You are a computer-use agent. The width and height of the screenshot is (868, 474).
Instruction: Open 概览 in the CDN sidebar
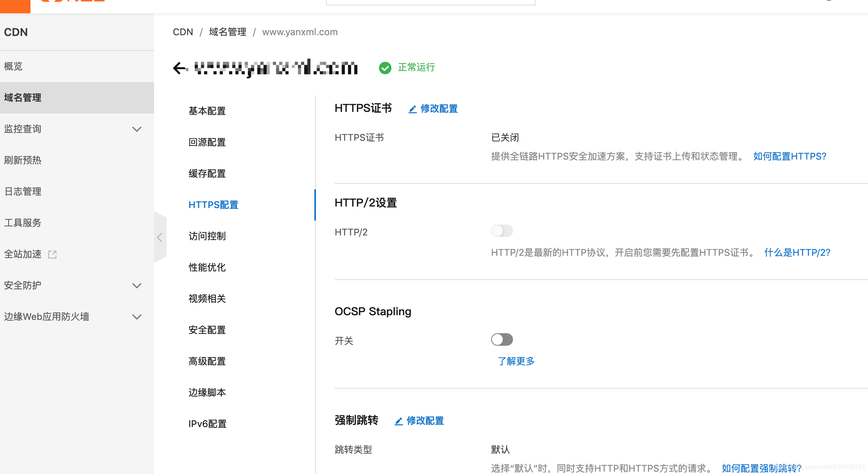click(77, 66)
